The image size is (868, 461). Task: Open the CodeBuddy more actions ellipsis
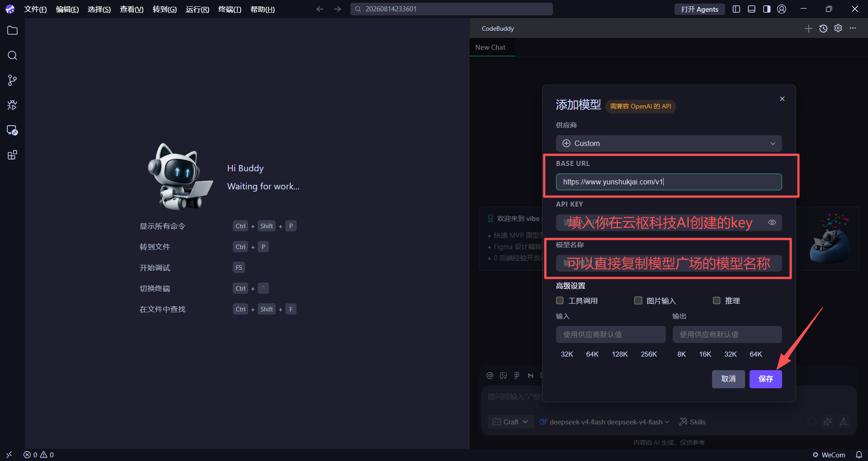coord(853,28)
